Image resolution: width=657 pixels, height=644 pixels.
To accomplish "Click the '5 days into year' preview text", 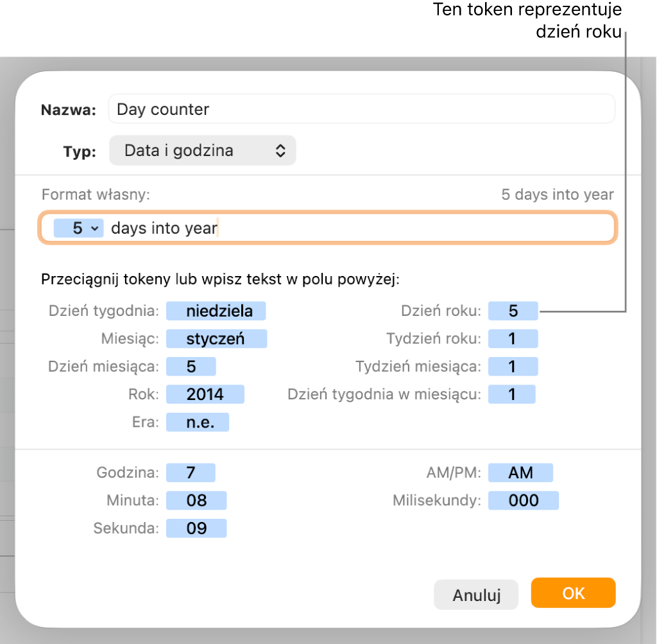I will pos(558,195).
